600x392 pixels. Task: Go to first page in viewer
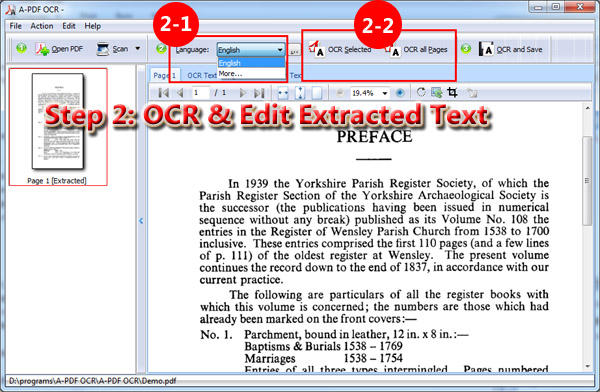coord(163,93)
